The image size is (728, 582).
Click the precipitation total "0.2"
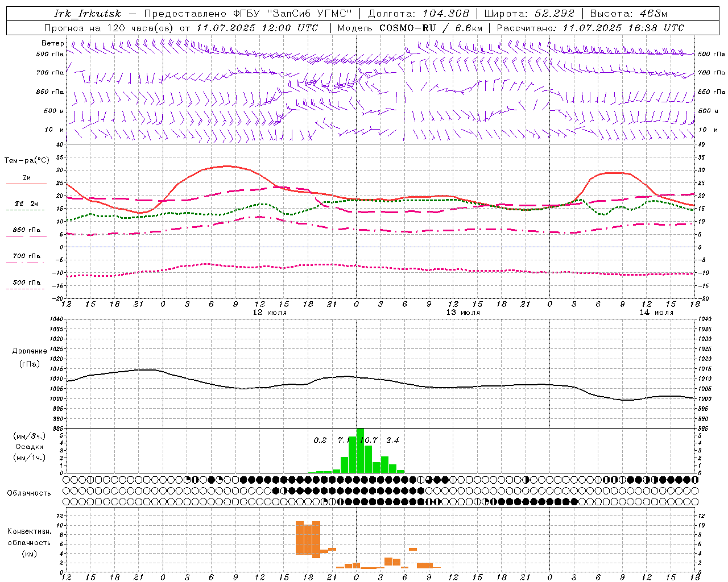[320, 440]
